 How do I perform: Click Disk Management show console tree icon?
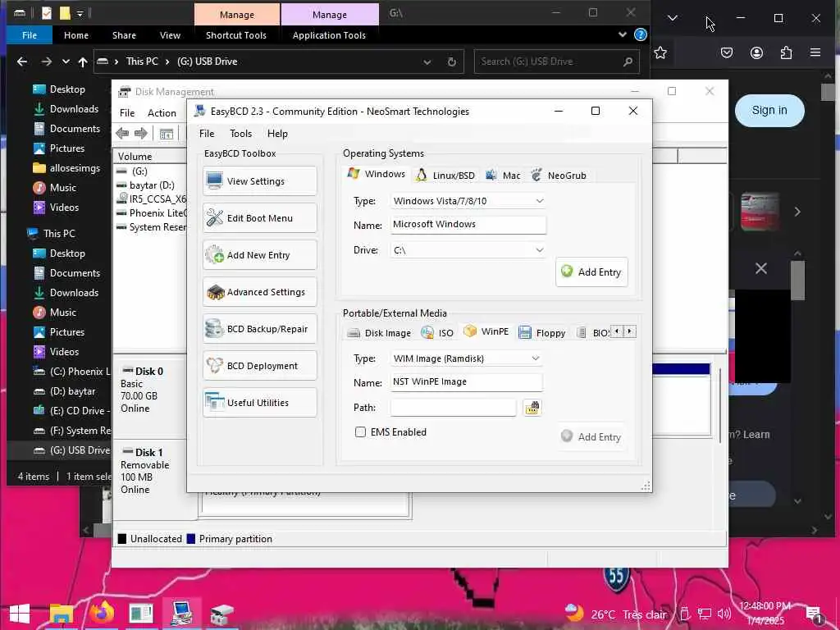click(x=167, y=134)
